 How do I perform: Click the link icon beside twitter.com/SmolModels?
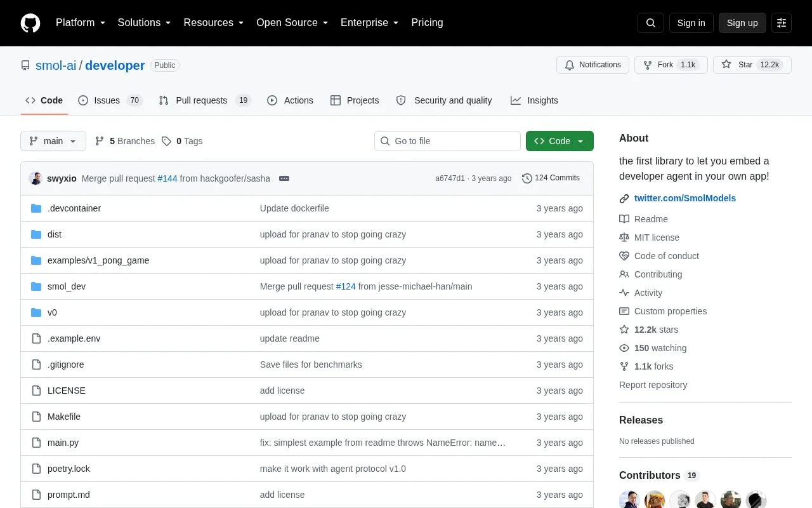coord(624,199)
